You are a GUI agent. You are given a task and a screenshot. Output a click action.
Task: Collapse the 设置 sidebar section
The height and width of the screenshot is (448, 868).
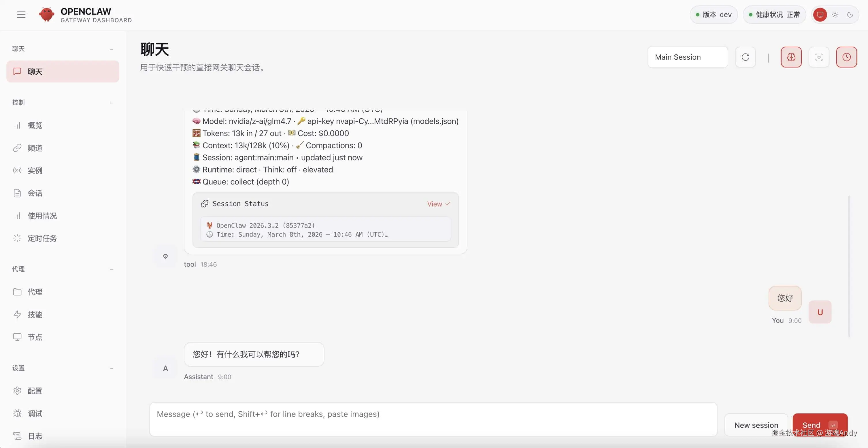point(112,368)
